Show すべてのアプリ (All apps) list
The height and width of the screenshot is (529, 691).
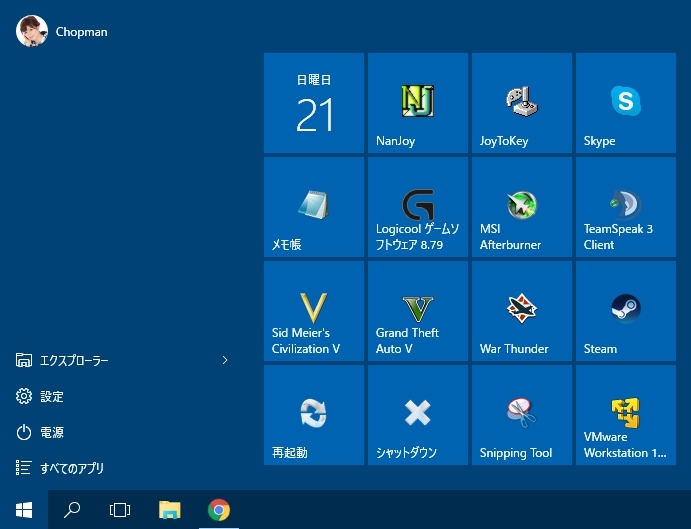click(x=70, y=468)
